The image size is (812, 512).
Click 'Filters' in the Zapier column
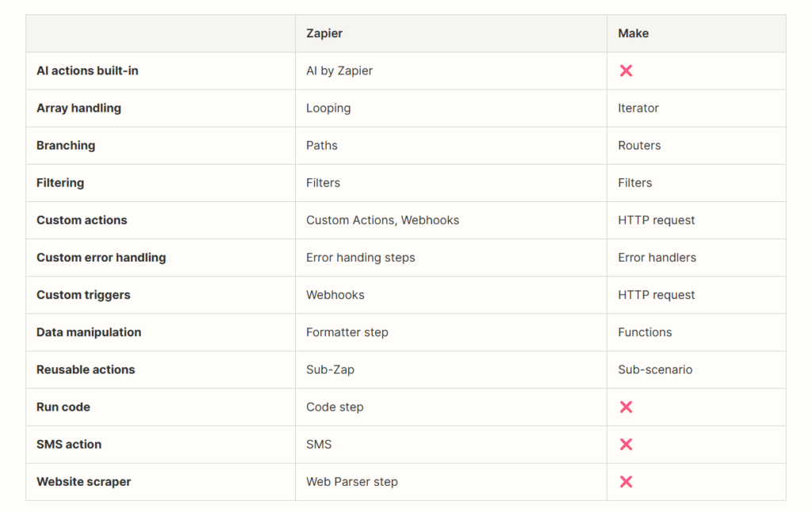tap(324, 182)
